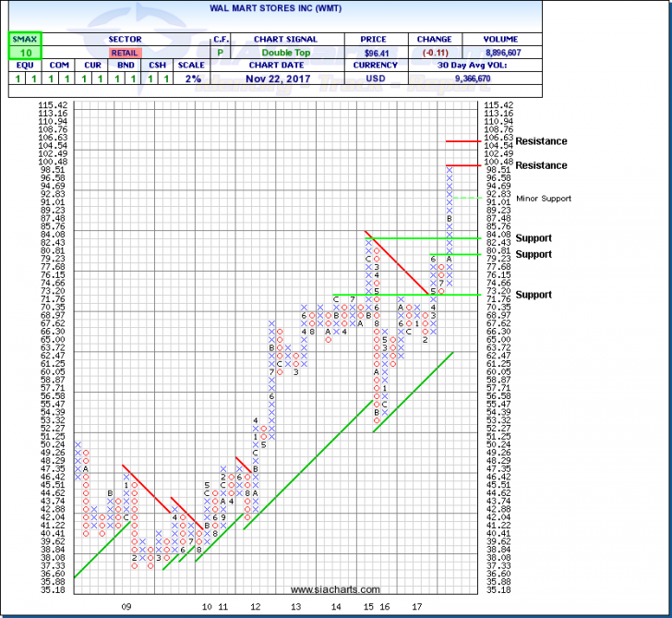Image resolution: width=672 pixels, height=618 pixels.
Task: Click the red RETAIL sector badge
Action: 124,54
